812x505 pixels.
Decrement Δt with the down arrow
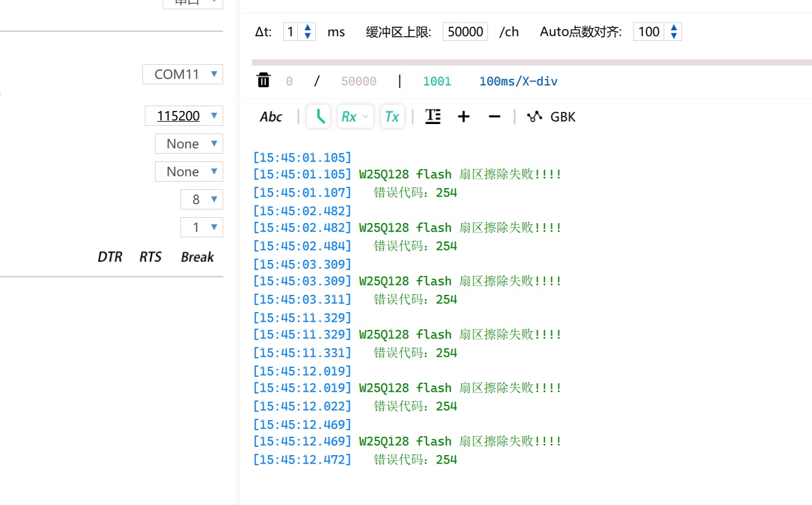tap(307, 36)
